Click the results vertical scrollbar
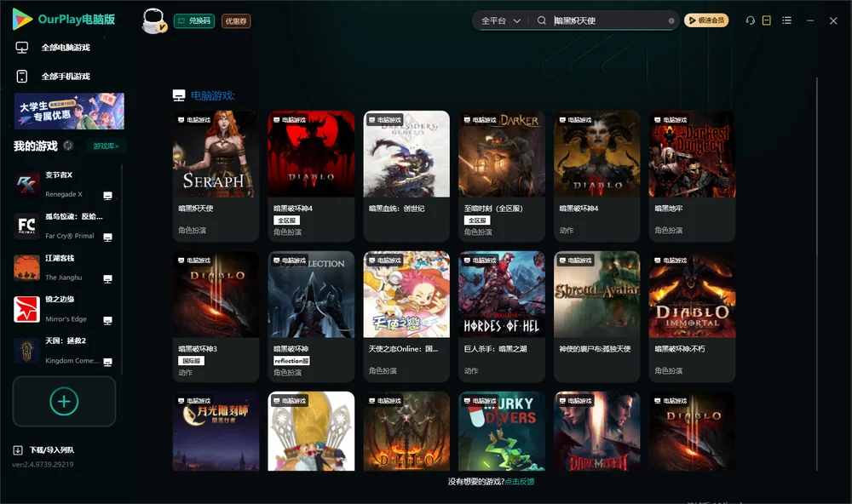This screenshot has width=852, height=504. point(817,274)
